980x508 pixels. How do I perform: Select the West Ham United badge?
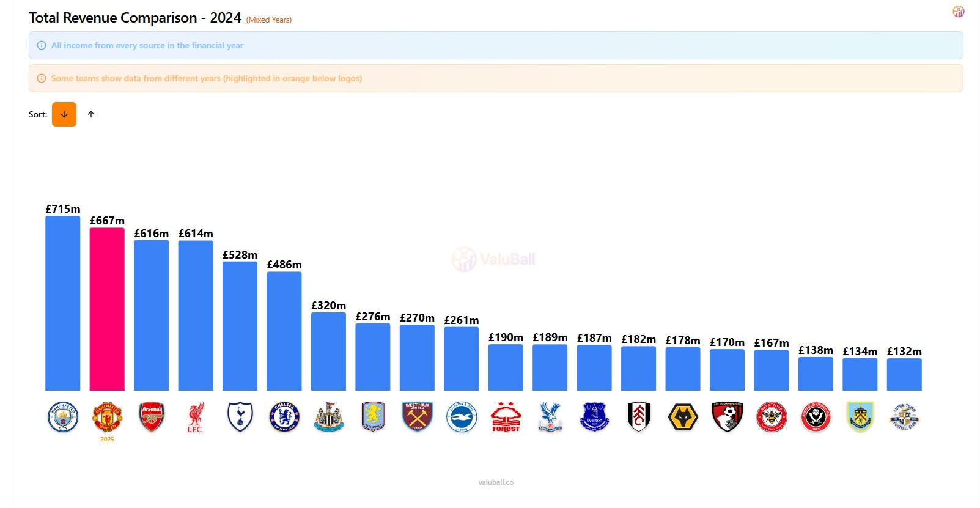(417, 417)
